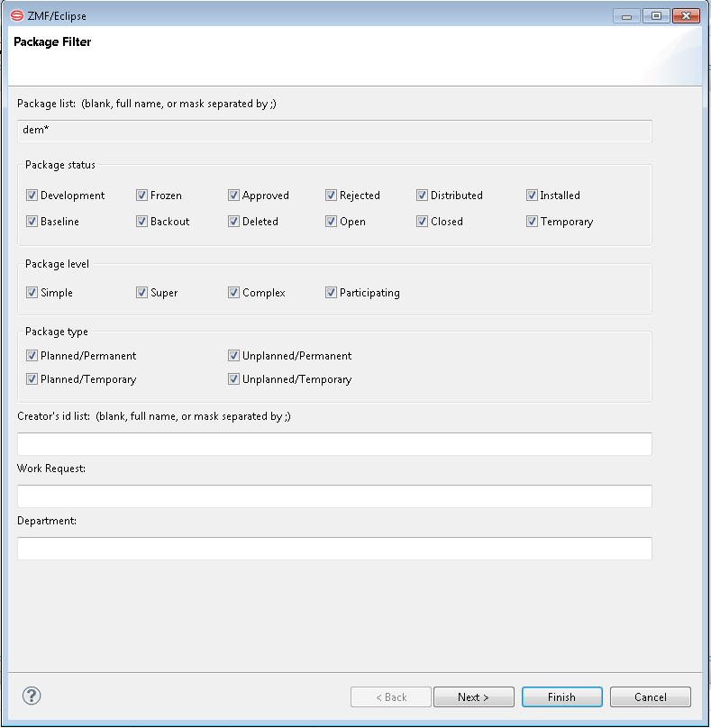
Task: Toggle the Planned/Temporary type checkbox
Action: [32, 378]
